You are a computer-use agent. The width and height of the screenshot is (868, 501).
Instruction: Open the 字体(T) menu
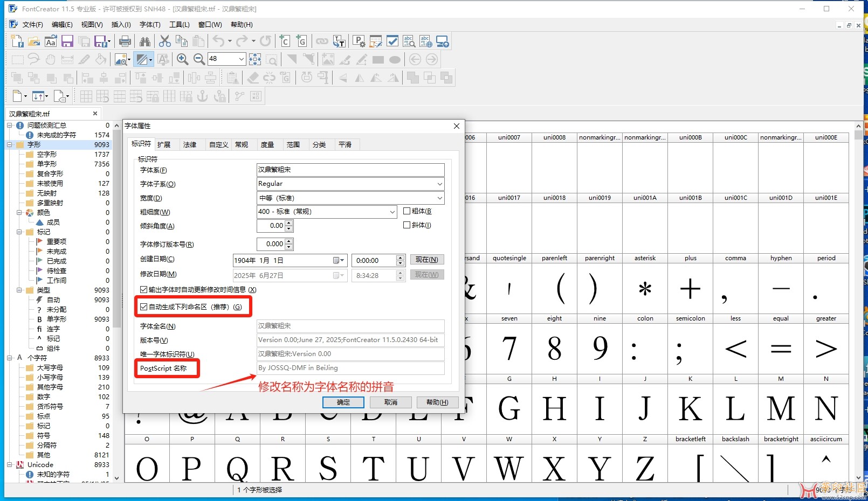[150, 25]
